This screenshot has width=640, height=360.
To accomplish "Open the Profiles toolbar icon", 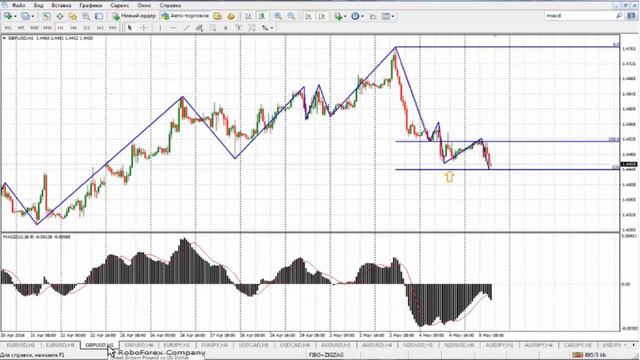I will (26, 16).
